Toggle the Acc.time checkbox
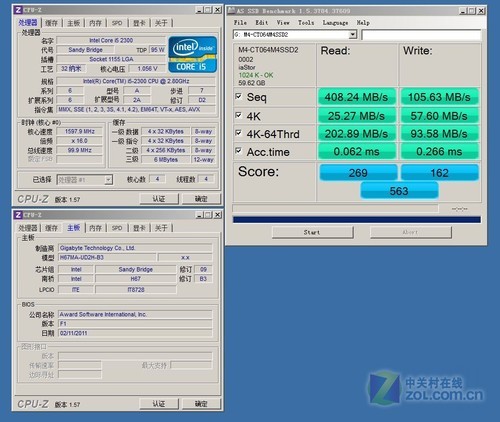The image size is (500, 422). click(x=238, y=151)
